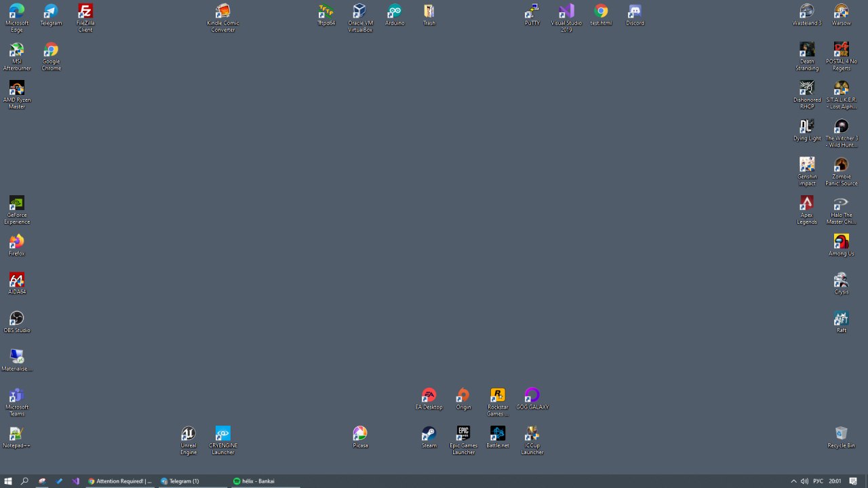Select the Steam desktop icon
The image size is (868, 488).
tap(429, 437)
